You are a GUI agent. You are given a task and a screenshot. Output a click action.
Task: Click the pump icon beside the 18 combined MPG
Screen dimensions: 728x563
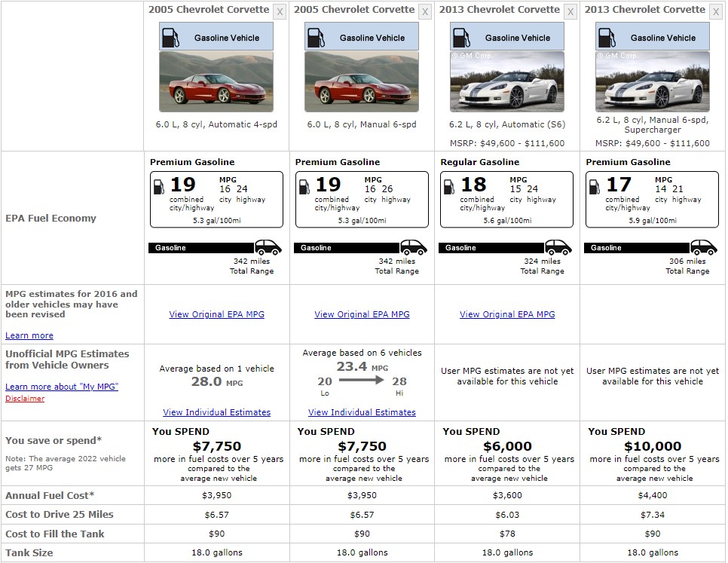(x=449, y=187)
